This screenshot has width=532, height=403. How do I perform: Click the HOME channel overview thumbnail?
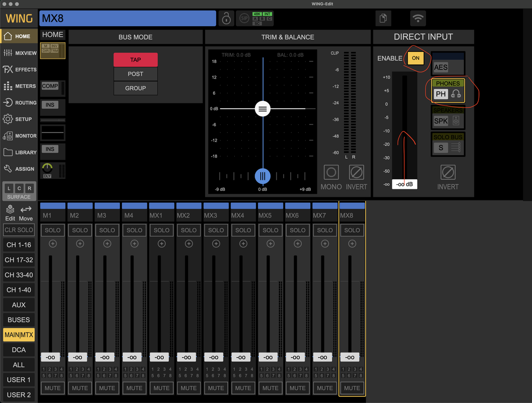[52, 50]
